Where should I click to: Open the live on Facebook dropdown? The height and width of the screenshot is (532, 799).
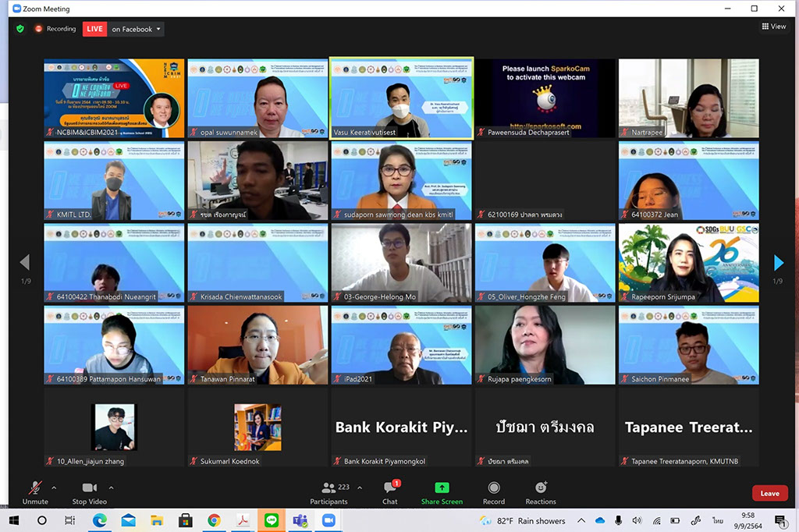tap(136, 29)
